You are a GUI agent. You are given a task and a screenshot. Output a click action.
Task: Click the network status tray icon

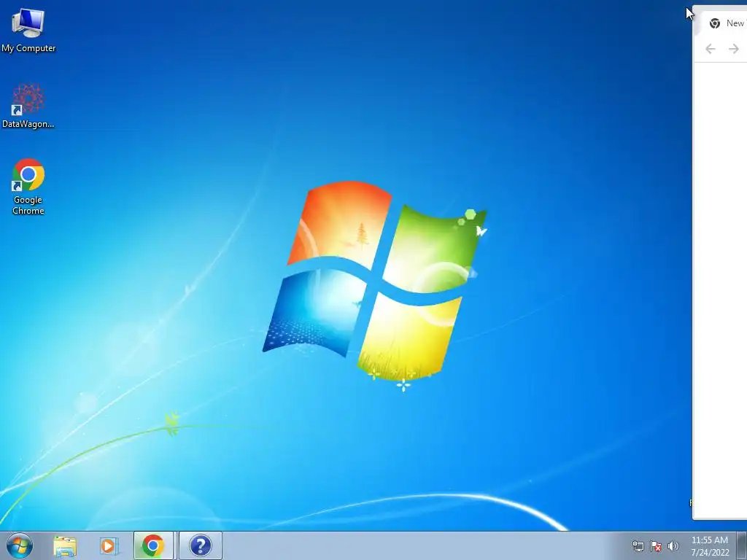[x=638, y=546]
